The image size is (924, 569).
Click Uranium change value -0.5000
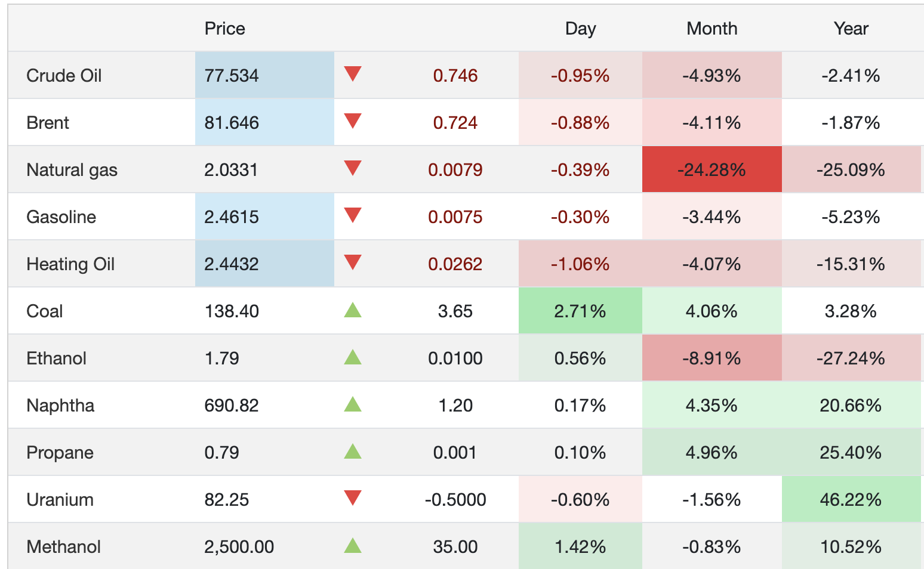pos(455,500)
